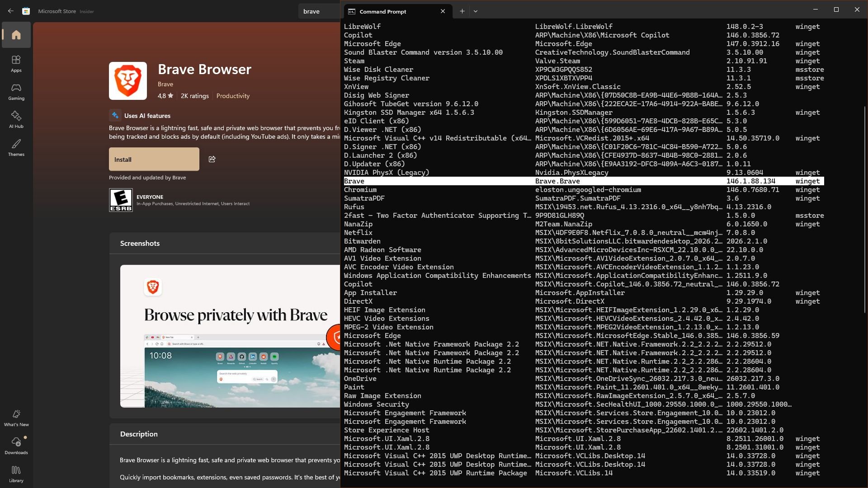Click the Rufus row name
The width and height of the screenshot is (868, 488).
click(x=354, y=207)
